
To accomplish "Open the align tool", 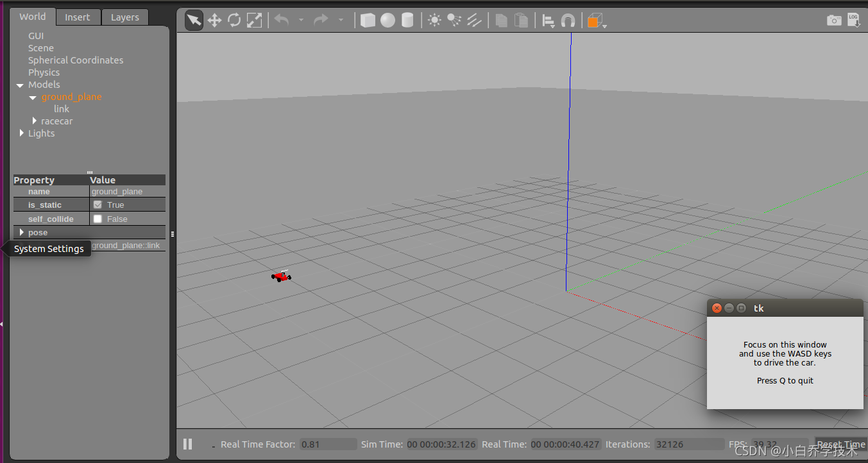I will 549,21.
